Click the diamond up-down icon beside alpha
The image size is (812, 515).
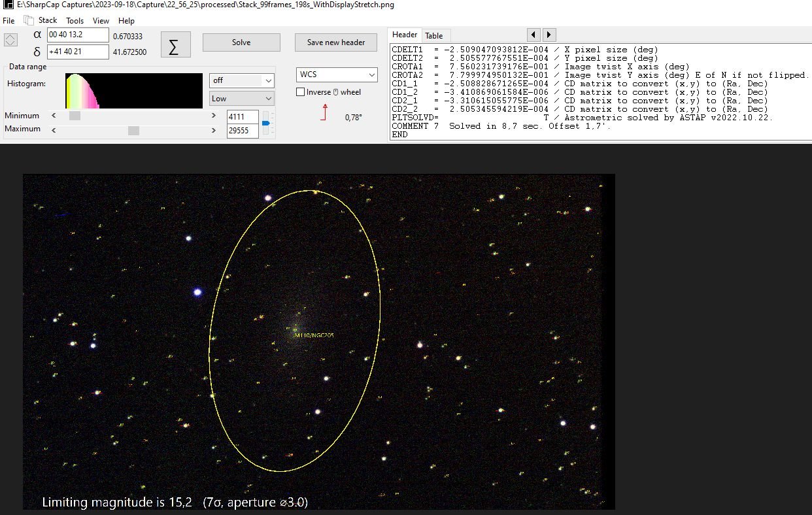coord(10,41)
